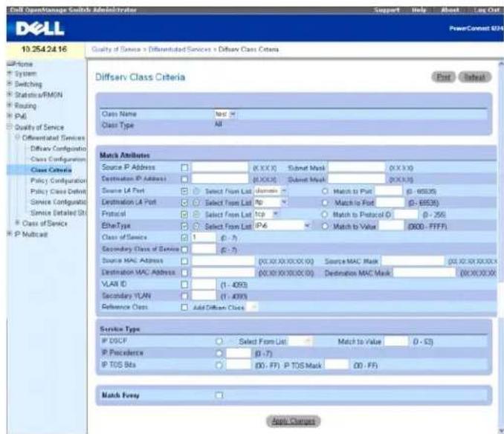Expand the Switching tree node

[10, 84]
